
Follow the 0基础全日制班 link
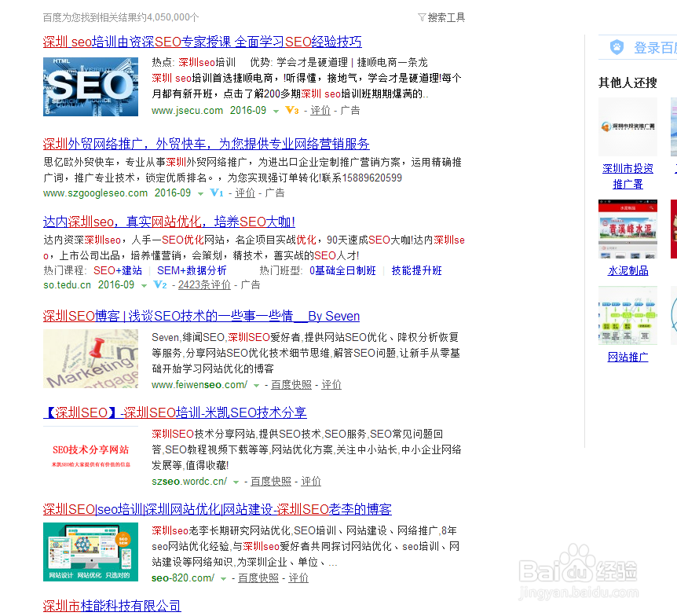[x=342, y=270]
